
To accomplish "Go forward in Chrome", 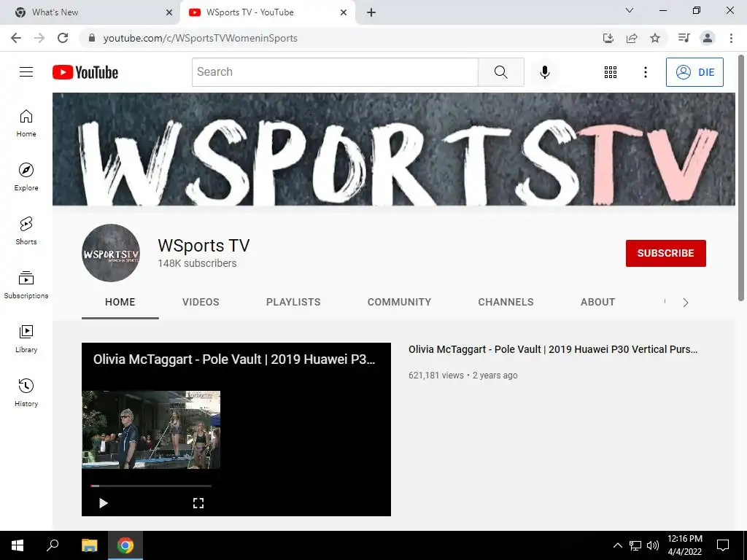I will click(x=39, y=38).
